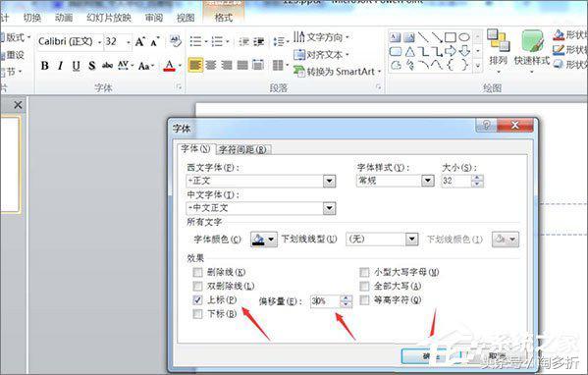The height and width of the screenshot is (375, 588).
Task: Increase list indent level
Action: [259, 41]
